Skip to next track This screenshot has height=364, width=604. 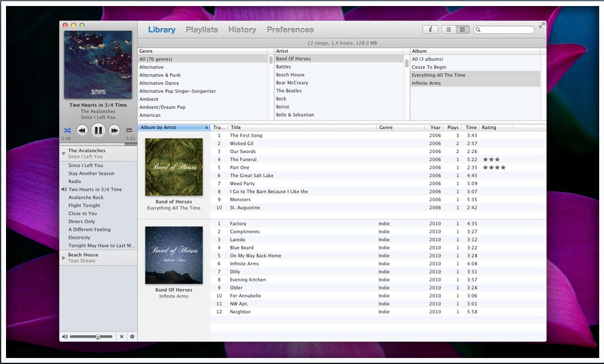(115, 131)
